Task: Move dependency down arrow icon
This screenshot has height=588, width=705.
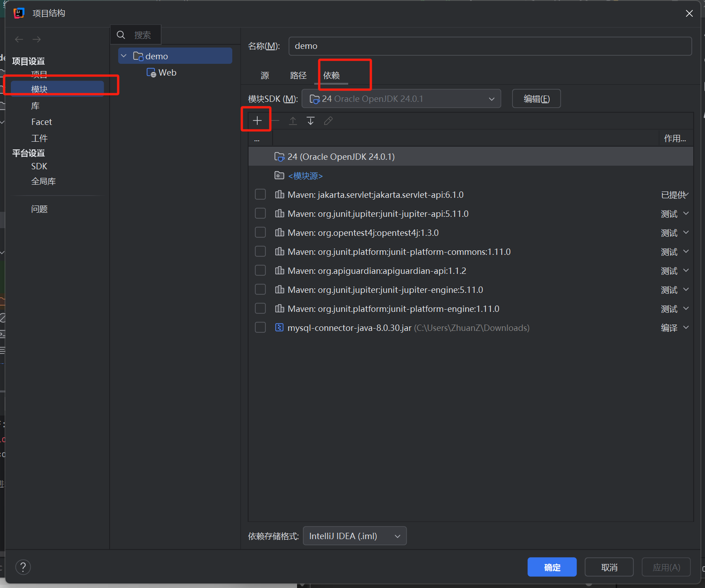Action: coord(311,121)
